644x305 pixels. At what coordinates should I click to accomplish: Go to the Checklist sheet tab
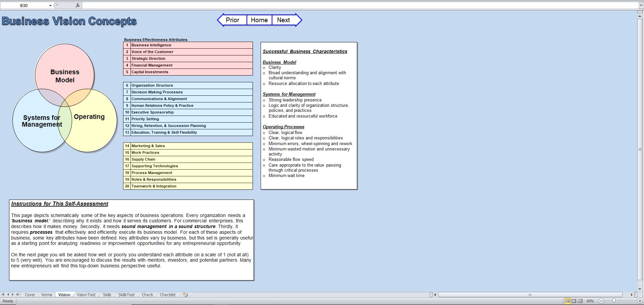168,295
